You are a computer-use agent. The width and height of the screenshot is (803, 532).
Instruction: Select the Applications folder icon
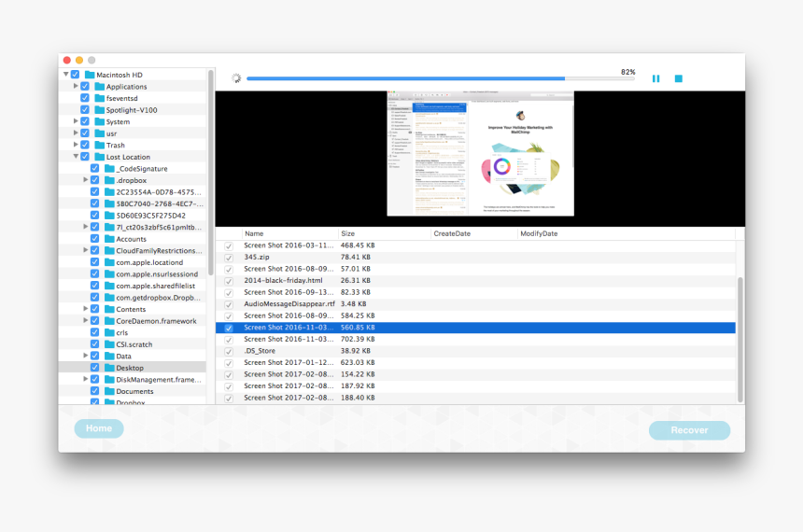(x=100, y=87)
